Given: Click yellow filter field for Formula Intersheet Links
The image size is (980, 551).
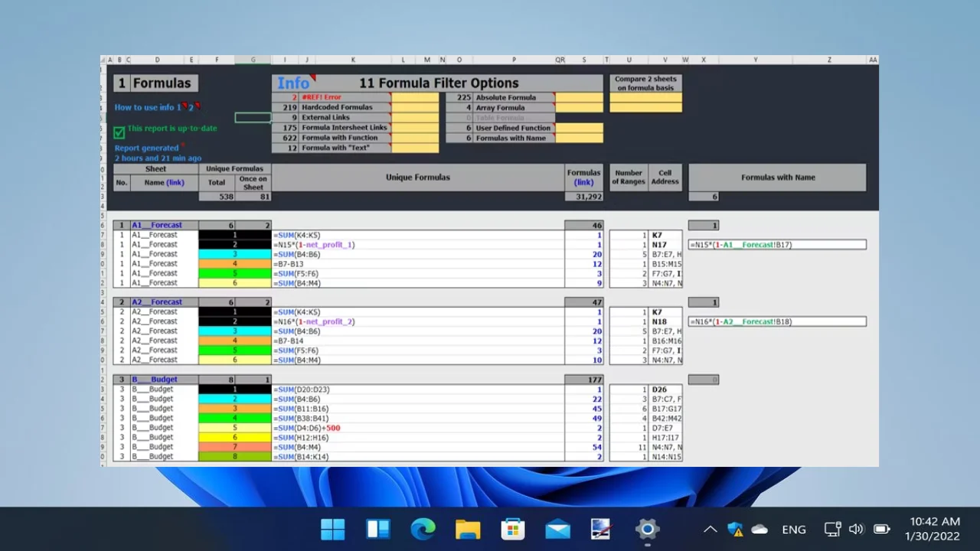Looking at the screenshot, I should 415,128.
